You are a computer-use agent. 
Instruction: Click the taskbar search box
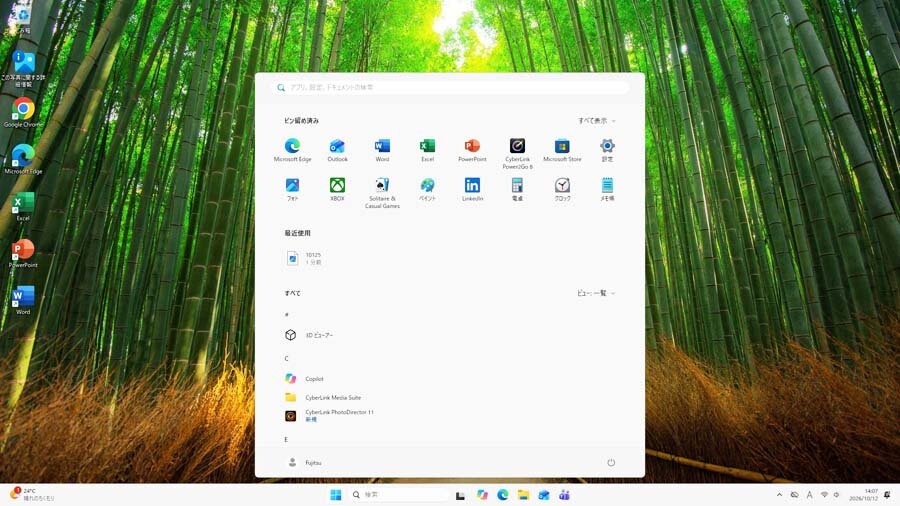(x=398, y=495)
